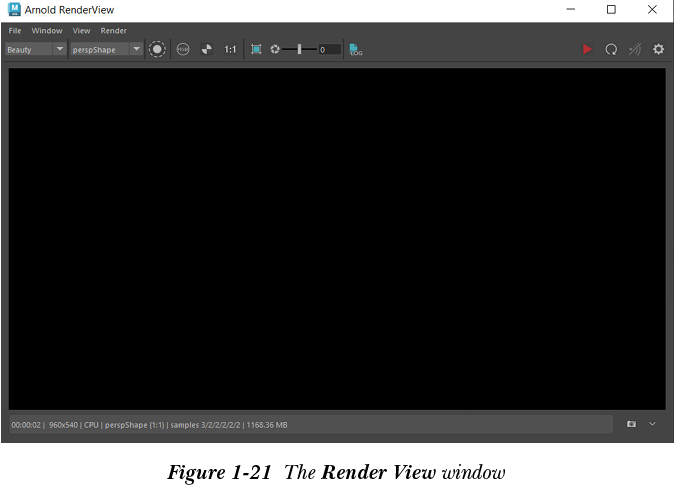Open the render settings gear icon
This screenshot has height=487, width=675.
(658, 49)
